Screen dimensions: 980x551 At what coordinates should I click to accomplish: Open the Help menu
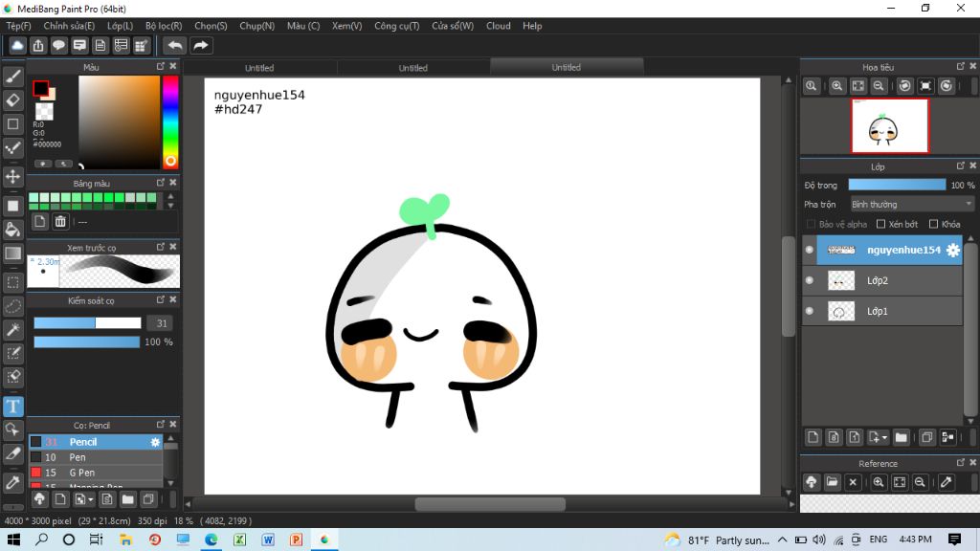(x=532, y=26)
